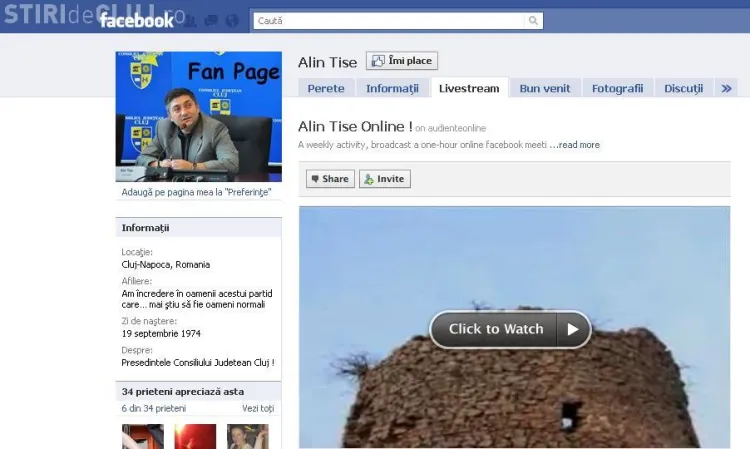The height and width of the screenshot is (449, 750).
Task: Switch to the Perete tab
Action: click(x=326, y=88)
